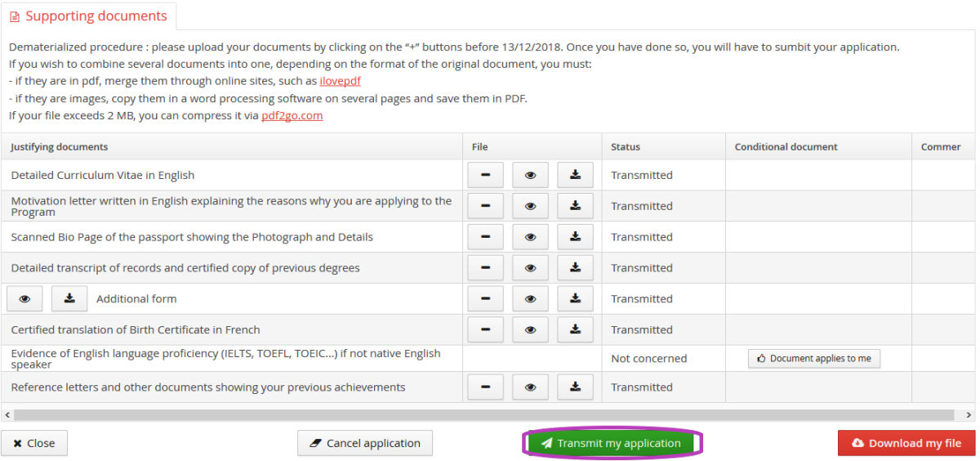Preview the Reference letters file
The height and width of the screenshot is (461, 980).
(530, 387)
